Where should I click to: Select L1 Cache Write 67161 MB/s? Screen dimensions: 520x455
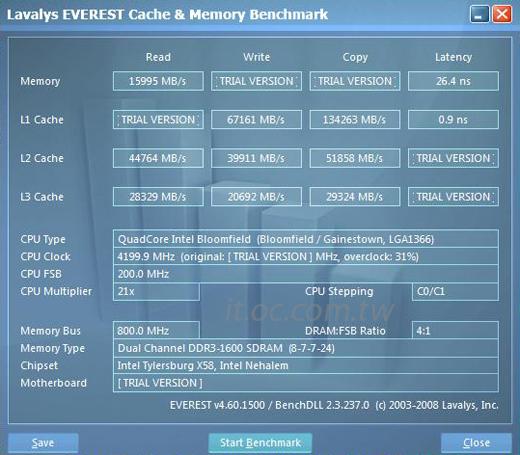pyautogui.click(x=256, y=120)
